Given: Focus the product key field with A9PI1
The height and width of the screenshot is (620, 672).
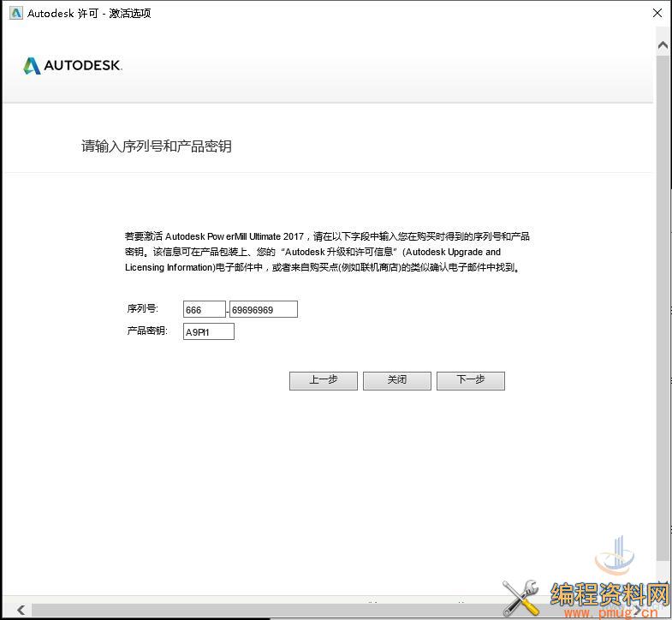Looking at the screenshot, I should [x=209, y=331].
